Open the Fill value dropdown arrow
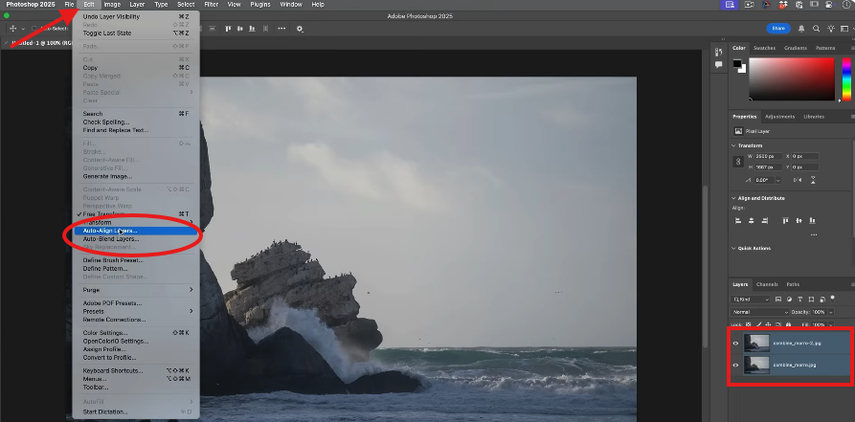Viewport: 855px width, 422px height. tap(831, 325)
